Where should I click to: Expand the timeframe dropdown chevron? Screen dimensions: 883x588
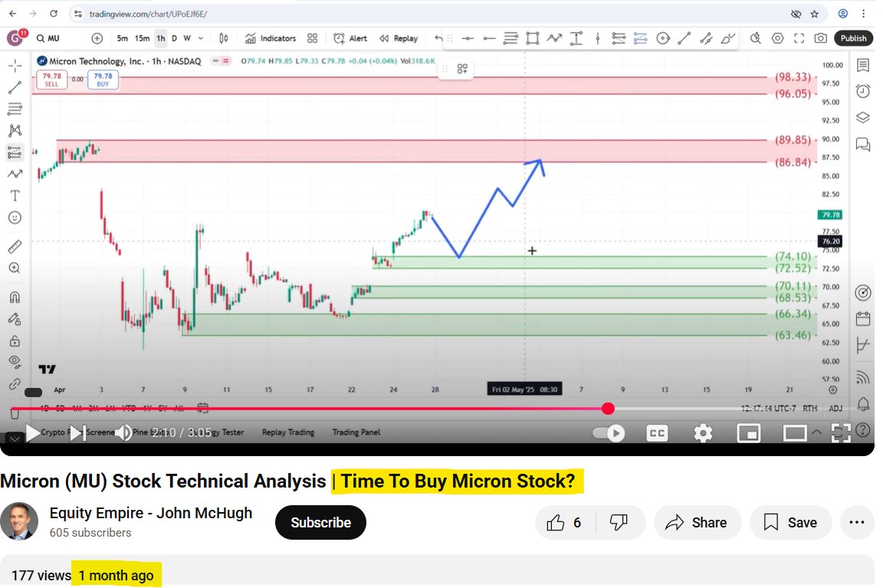(x=201, y=38)
